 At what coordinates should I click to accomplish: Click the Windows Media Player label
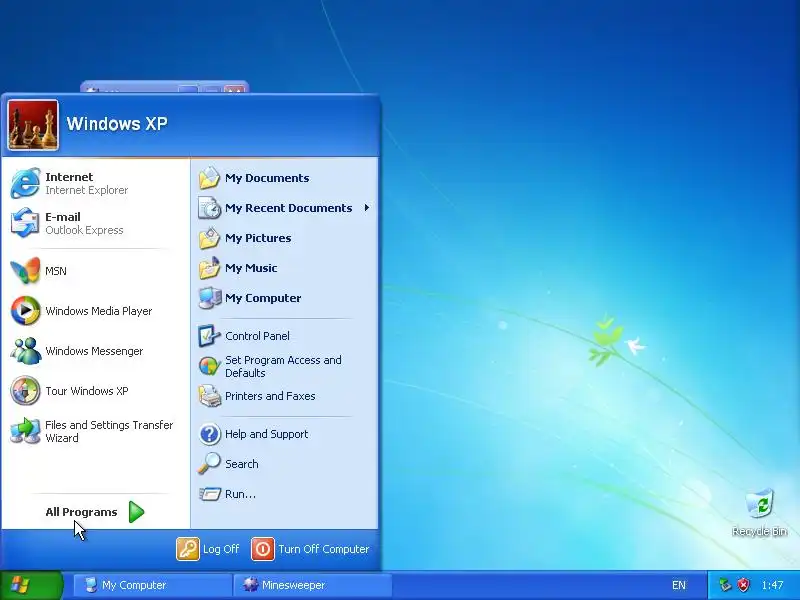(98, 311)
